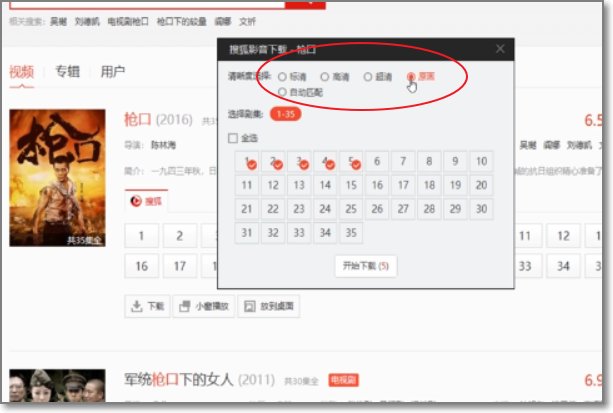Click director name 陈林海

(x=163, y=145)
